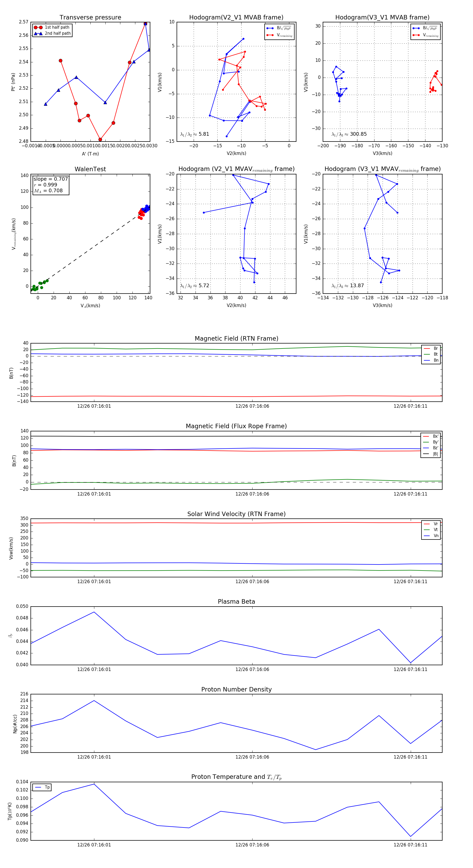Click the λ1/λ2 ≈ 5.81 annotation
Viewport: 473px width, 868px height.
(x=194, y=134)
